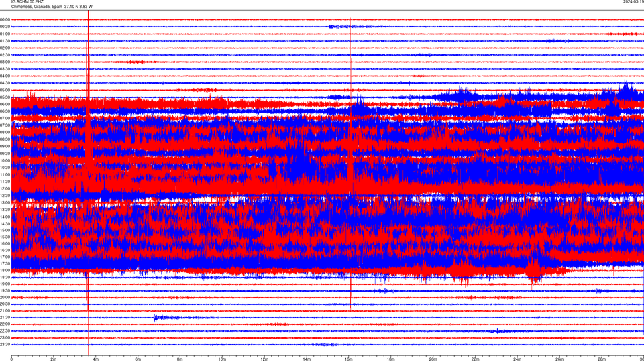Click the "03:30" time row label

(x=5, y=69)
